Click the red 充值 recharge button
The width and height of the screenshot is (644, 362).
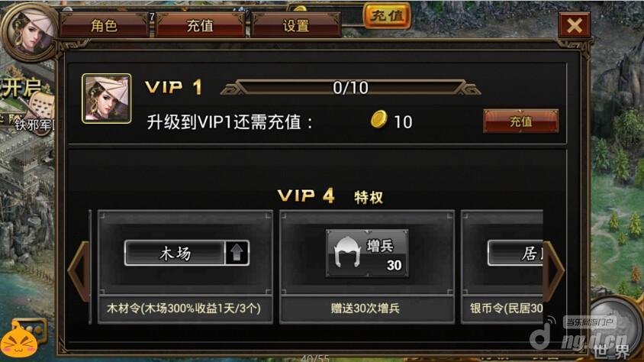click(x=521, y=121)
